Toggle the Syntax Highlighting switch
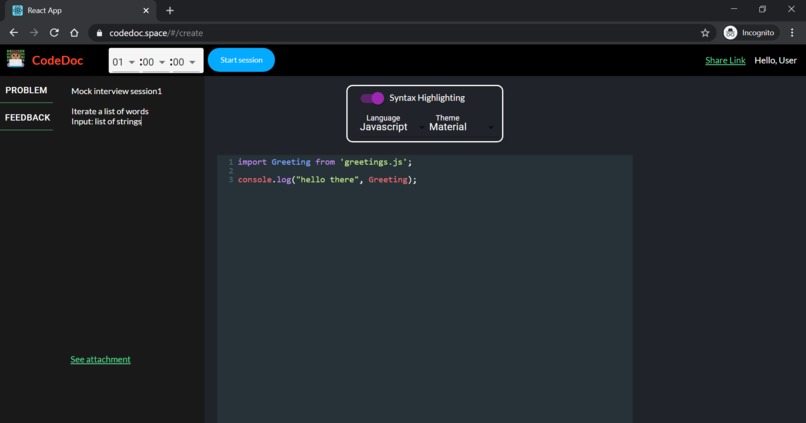Image resolution: width=806 pixels, height=423 pixels. (x=372, y=98)
